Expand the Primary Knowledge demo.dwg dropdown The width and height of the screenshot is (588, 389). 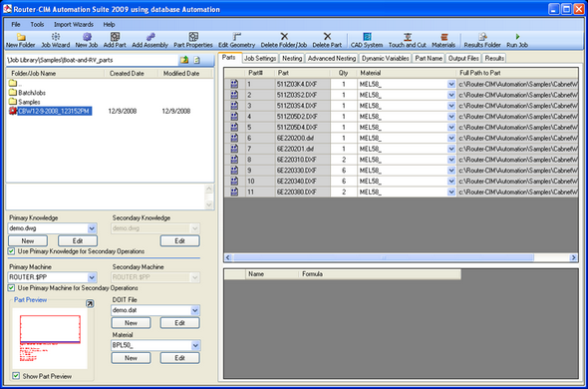(92, 228)
